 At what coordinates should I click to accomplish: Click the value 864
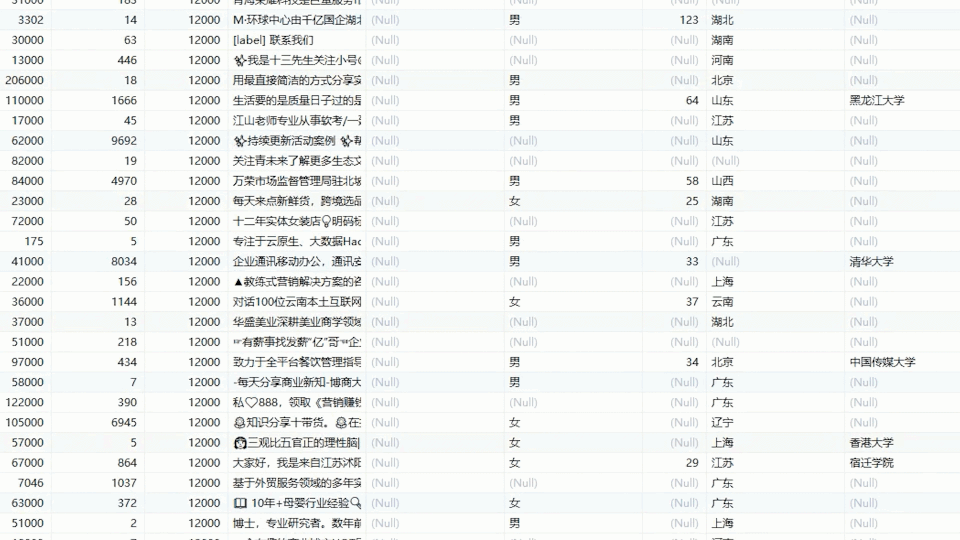[127, 463]
